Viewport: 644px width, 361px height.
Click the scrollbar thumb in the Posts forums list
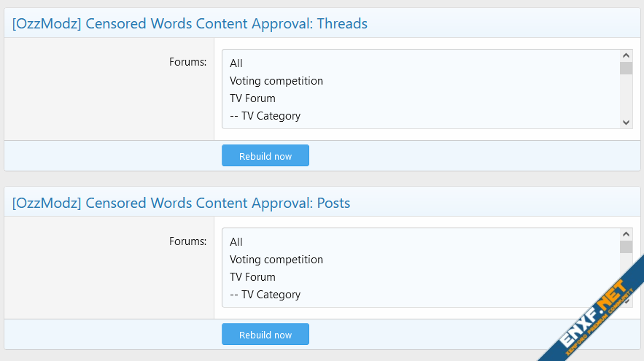point(626,247)
